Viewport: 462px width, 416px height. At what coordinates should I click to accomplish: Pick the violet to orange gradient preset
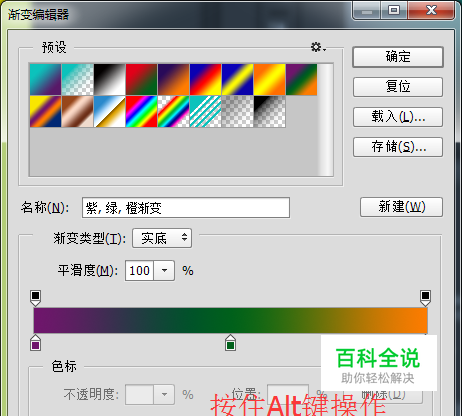tap(174, 80)
